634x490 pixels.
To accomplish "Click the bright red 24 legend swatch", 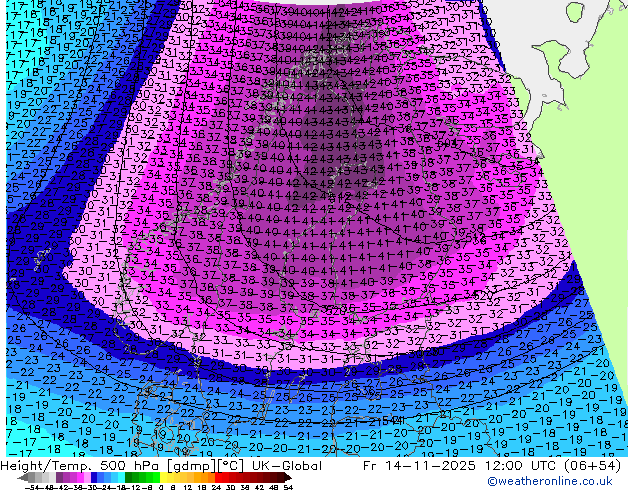I will (218, 477).
